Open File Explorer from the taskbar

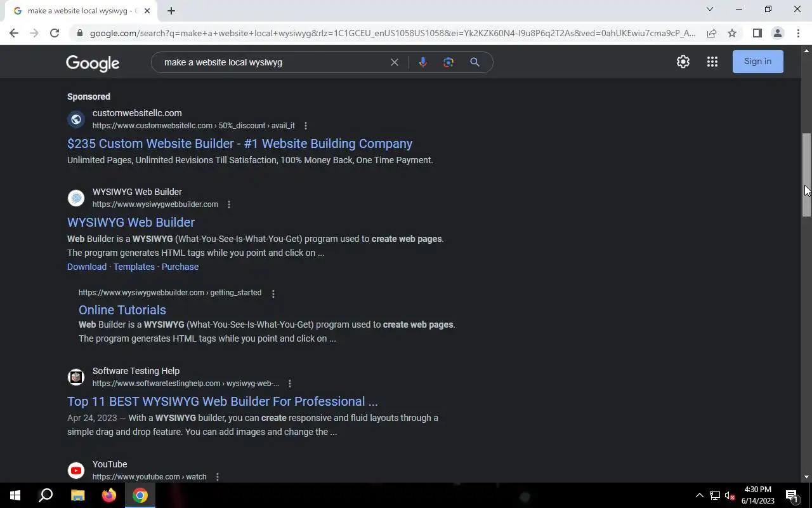[x=77, y=495]
